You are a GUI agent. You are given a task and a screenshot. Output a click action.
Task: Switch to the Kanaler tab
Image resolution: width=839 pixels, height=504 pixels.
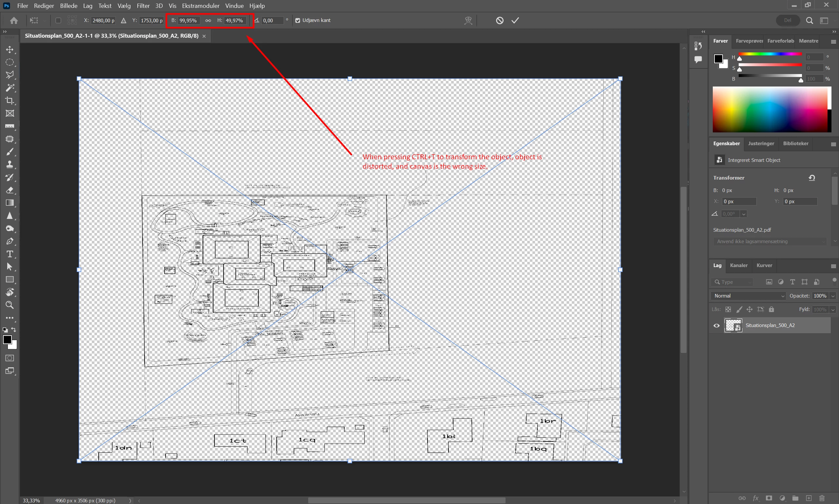(738, 265)
